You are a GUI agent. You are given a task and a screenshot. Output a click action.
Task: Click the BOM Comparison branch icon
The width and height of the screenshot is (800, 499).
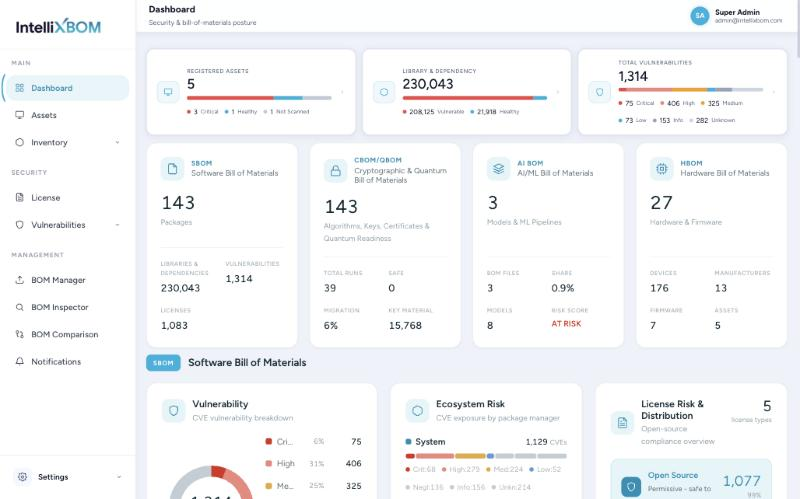coord(19,334)
